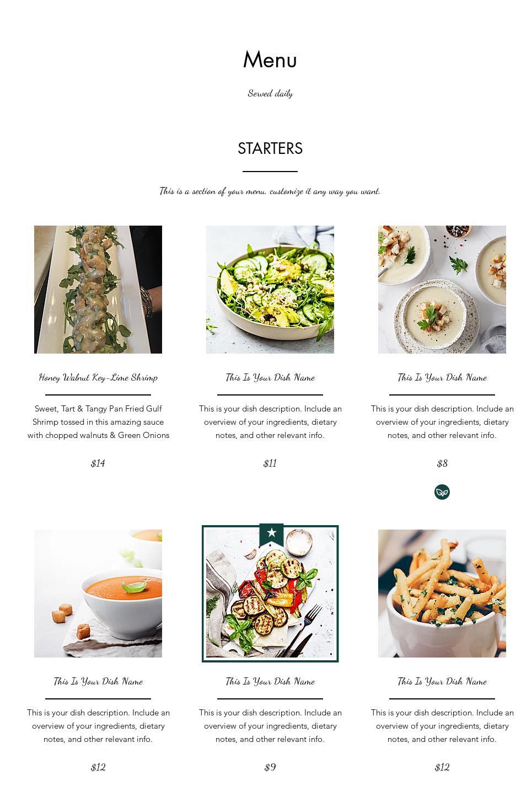Click the Honey Walnut Key-Lime Shrimp title

(98, 377)
